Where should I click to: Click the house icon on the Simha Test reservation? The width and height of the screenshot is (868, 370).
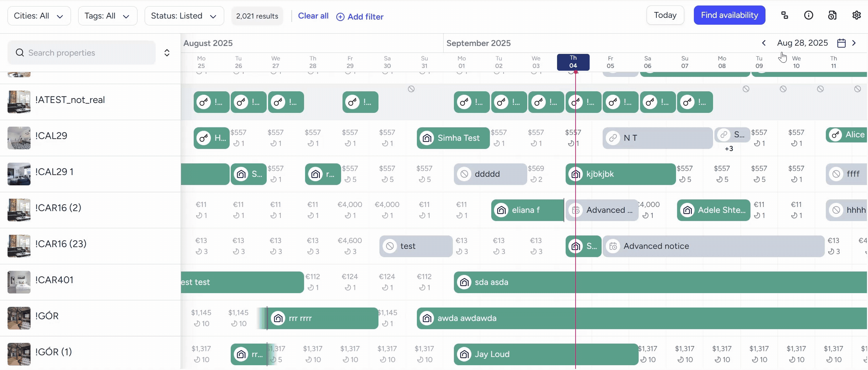(427, 138)
